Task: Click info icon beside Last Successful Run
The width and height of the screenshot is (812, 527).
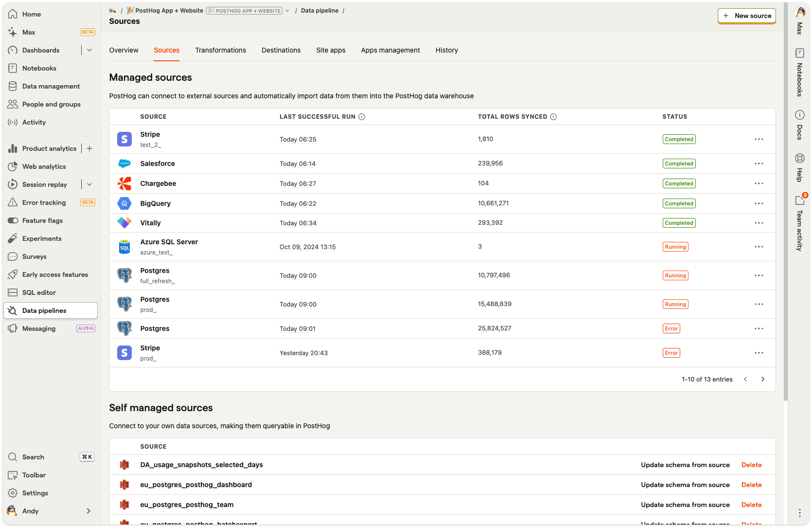Action: tap(362, 117)
